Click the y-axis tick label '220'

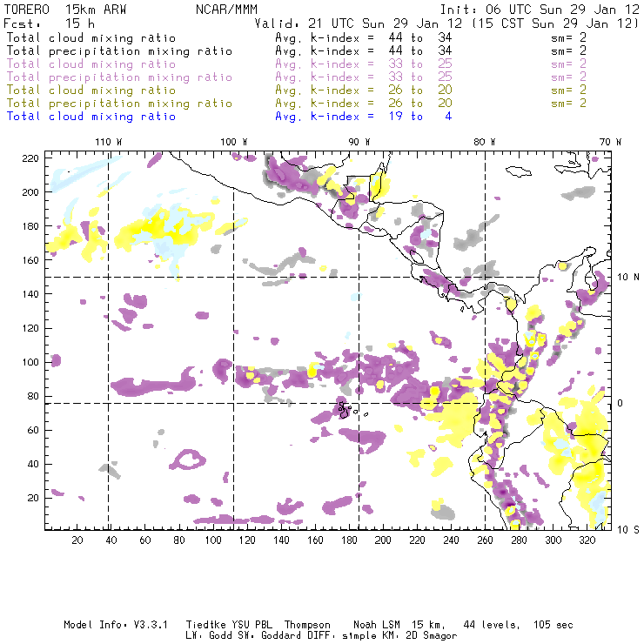[x=30, y=158]
